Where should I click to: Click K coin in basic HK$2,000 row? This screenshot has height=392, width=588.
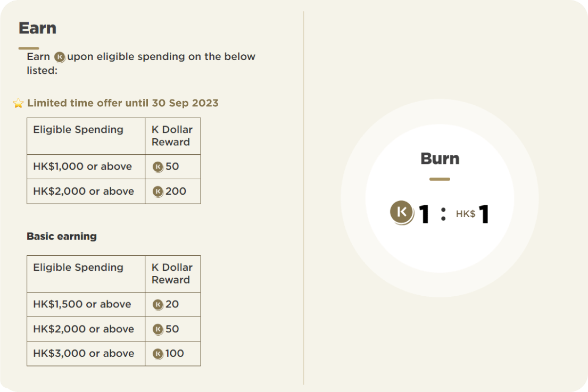158,329
